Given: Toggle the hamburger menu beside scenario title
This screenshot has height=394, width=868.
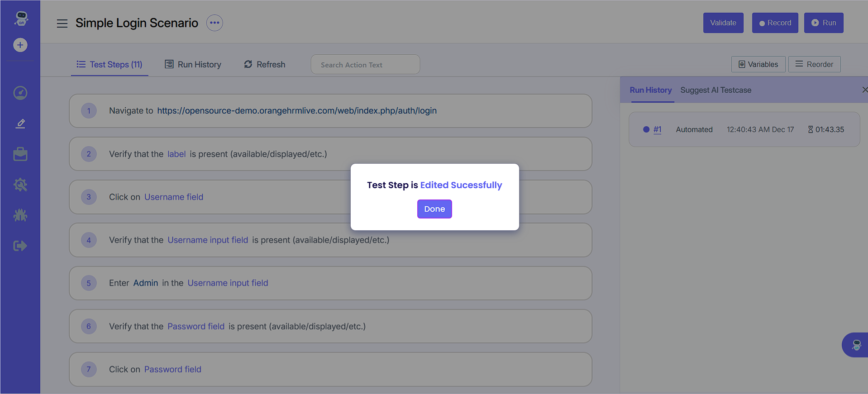Looking at the screenshot, I should [x=62, y=24].
